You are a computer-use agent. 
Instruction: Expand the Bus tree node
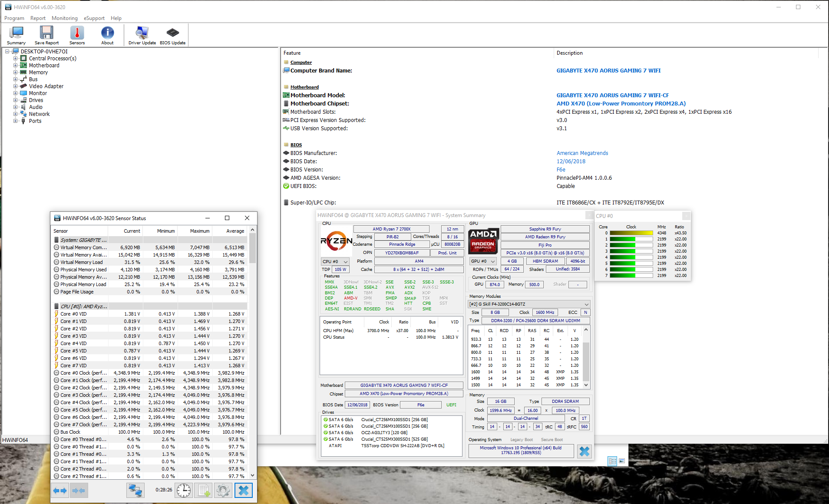[x=15, y=79]
